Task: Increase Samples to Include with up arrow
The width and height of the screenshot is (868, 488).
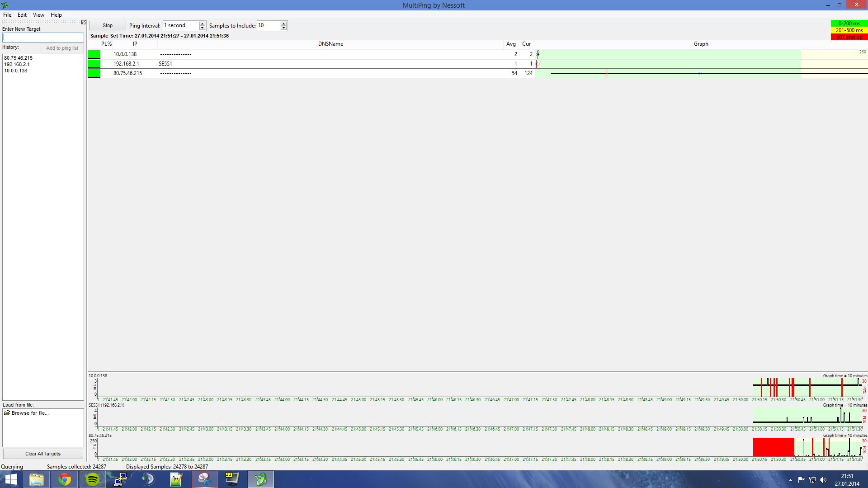Action: (x=283, y=24)
